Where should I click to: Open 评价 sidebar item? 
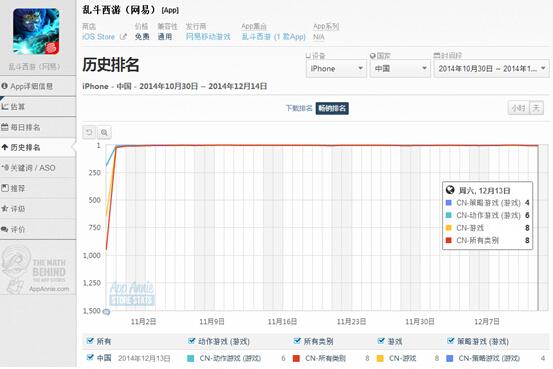pyautogui.click(x=38, y=229)
